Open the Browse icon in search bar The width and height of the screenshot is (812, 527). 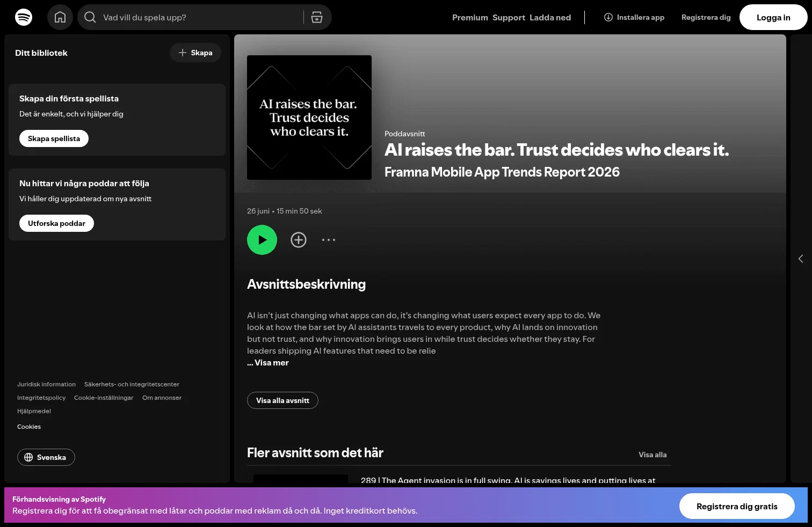click(x=317, y=17)
